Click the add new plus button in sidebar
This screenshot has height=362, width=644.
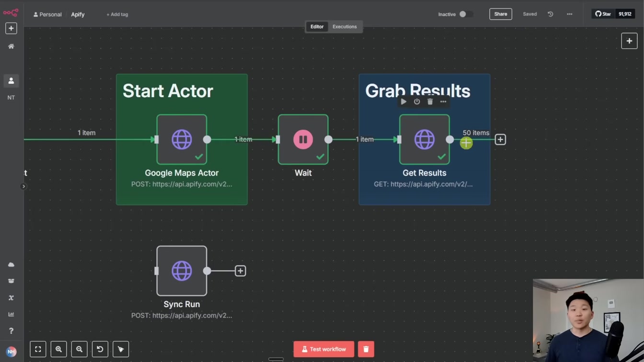click(x=11, y=28)
